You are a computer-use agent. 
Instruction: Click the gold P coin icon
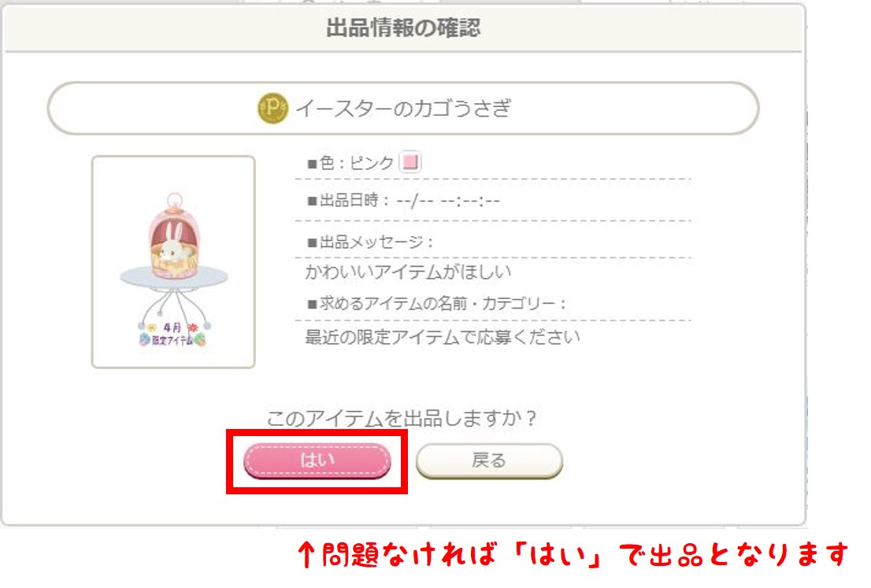tap(272, 108)
